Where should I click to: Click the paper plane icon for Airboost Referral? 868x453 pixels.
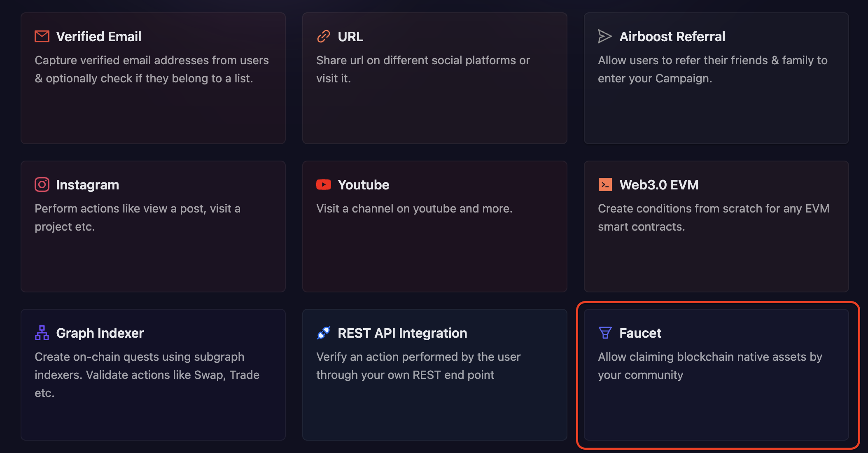coord(604,36)
